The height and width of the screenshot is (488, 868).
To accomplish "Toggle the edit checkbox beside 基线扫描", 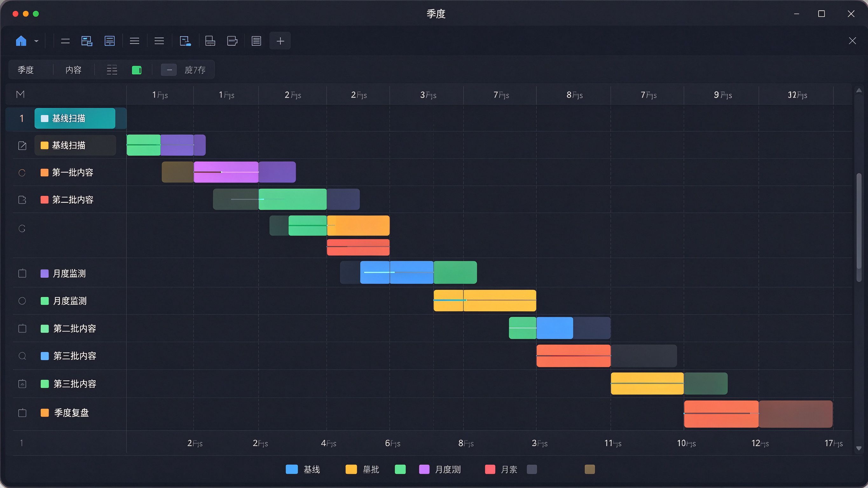I will [22, 146].
